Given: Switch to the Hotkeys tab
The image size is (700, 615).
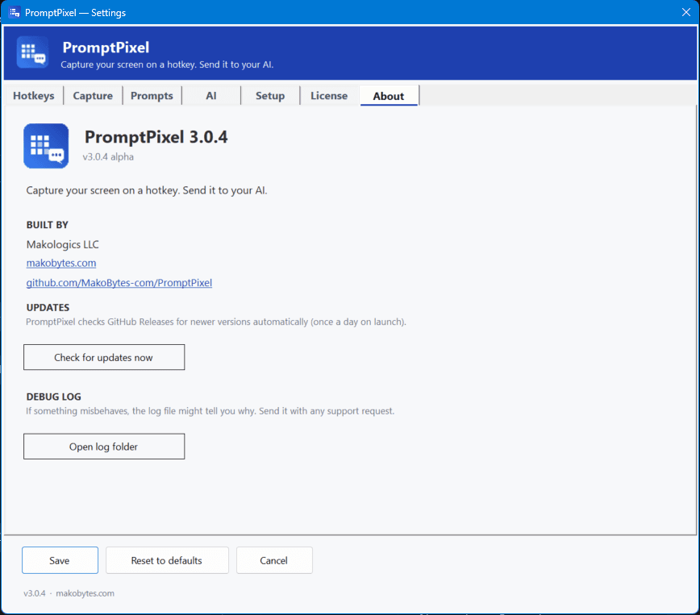Looking at the screenshot, I should (34, 95).
